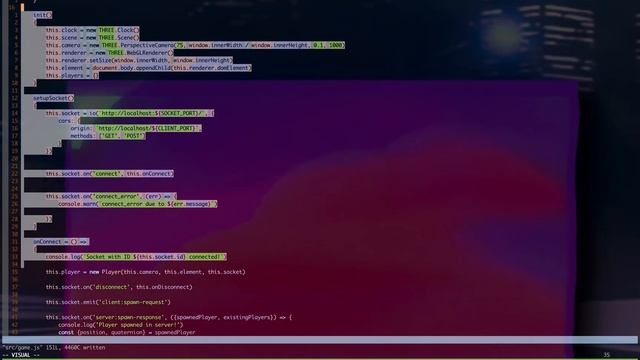Click the document.body.appendChild line
Image resolution: width=640 pixels, height=360 pixels.
pos(149,68)
